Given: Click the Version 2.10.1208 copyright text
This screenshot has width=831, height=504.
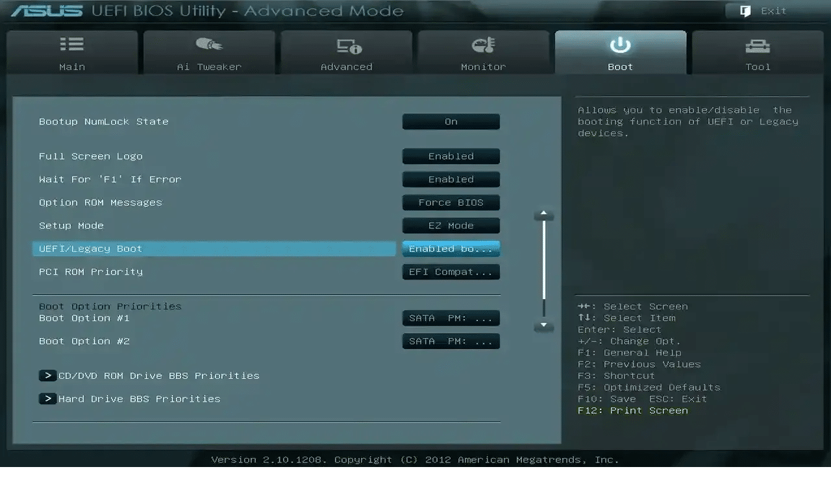Looking at the screenshot, I should (x=415, y=459).
